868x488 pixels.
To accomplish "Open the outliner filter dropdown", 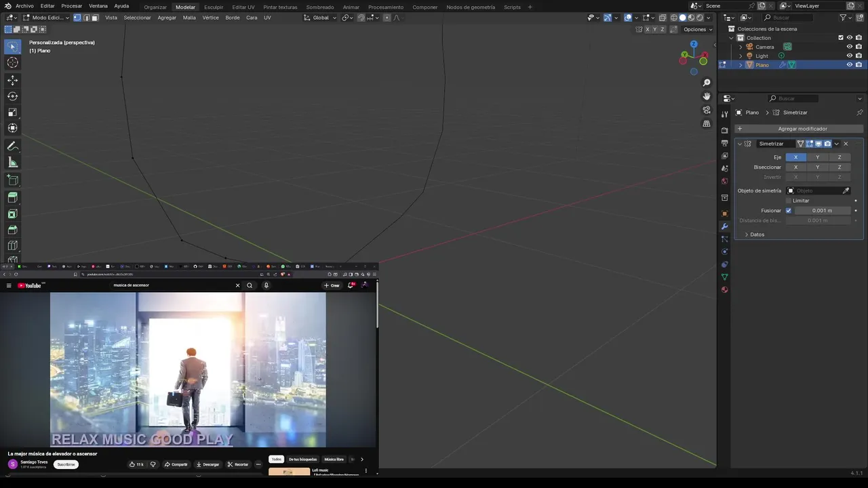I will (x=846, y=18).
